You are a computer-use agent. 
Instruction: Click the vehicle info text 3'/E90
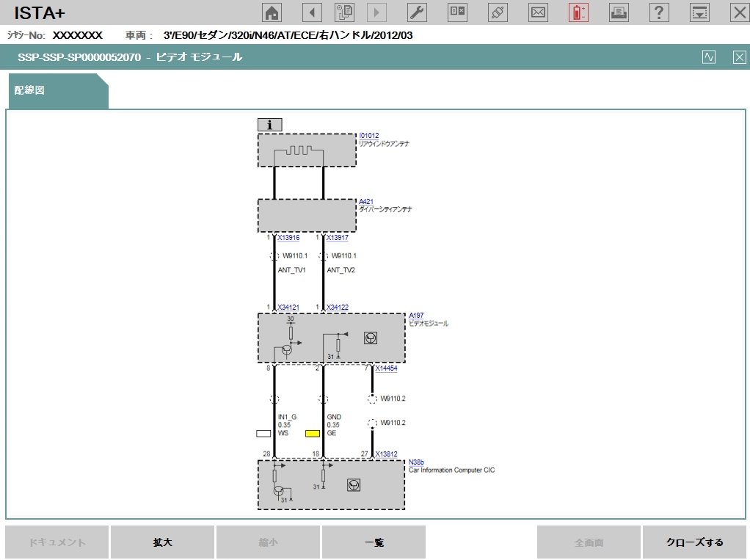tap(288, 35)
